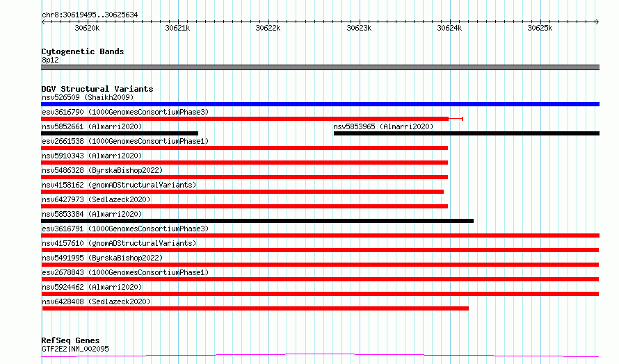Open the nsv5486328 (ByrskaBishop2022) label

tap(102, 170)
